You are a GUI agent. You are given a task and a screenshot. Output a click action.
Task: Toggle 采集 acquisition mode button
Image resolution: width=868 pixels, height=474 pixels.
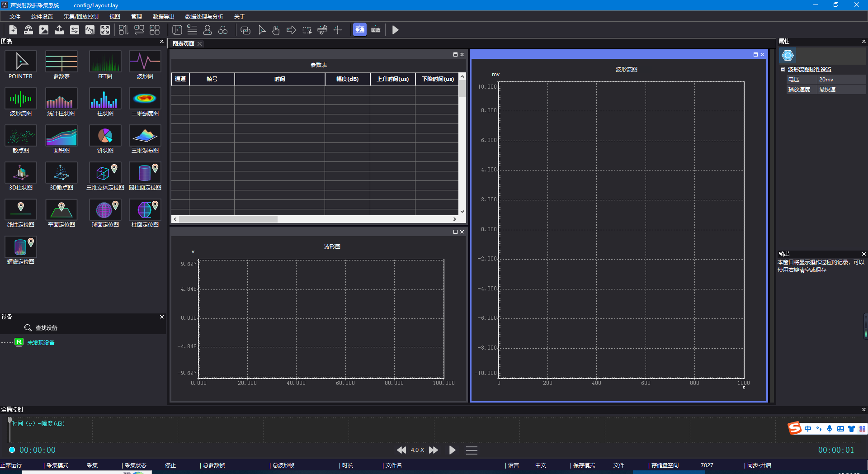[360, 30]
